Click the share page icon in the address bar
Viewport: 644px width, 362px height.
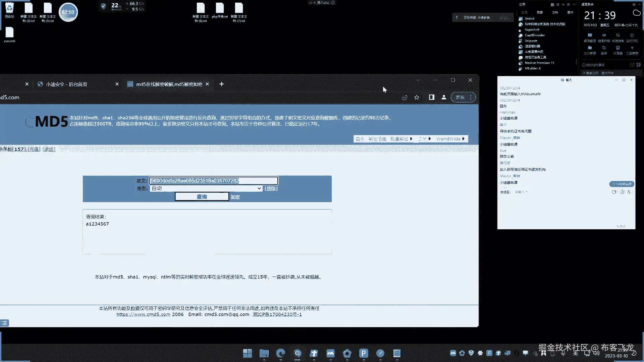coord(405,97)
